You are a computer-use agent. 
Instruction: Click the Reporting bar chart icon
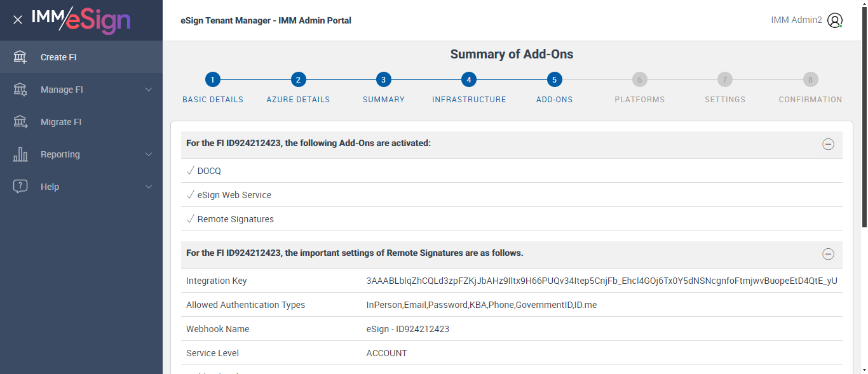[20, 154]
